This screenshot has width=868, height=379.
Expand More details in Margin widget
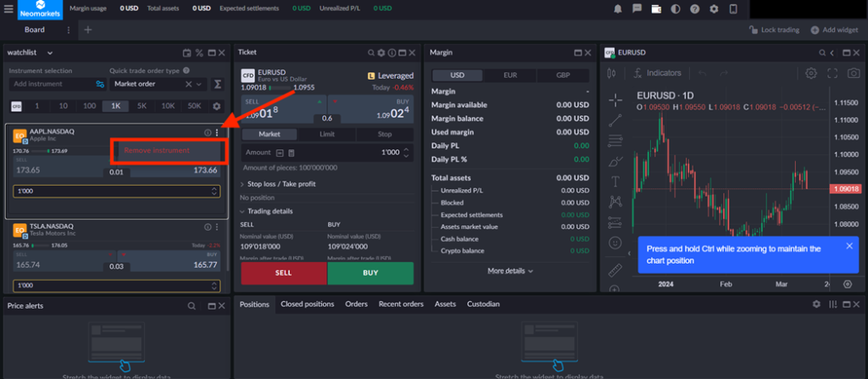[510, 270]
